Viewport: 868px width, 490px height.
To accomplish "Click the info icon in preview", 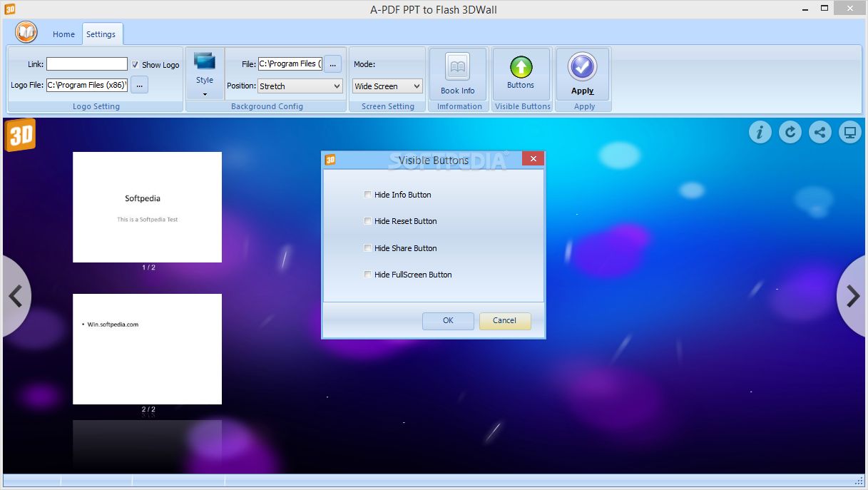I will pyautogui.click(x=760, y=132).
